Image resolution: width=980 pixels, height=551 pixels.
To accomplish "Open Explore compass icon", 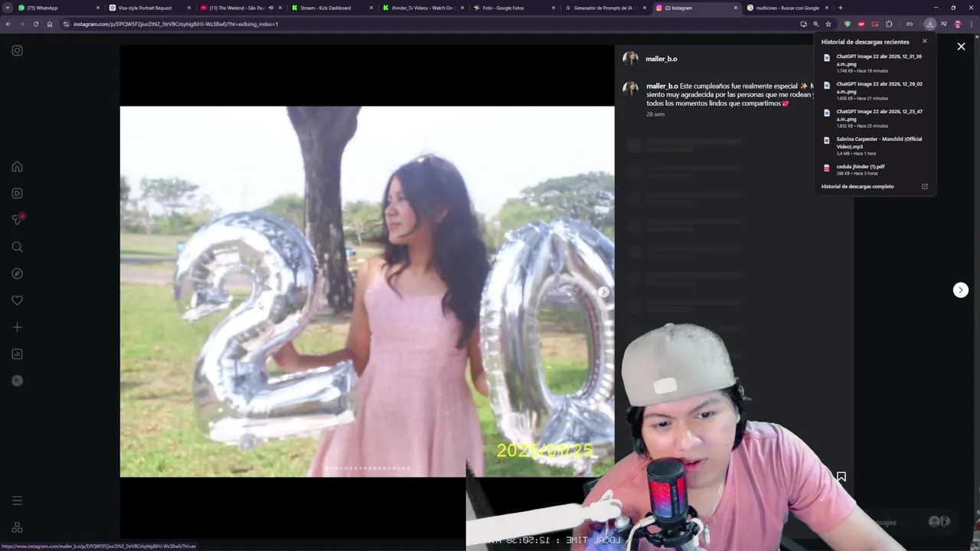I will 17,274.
